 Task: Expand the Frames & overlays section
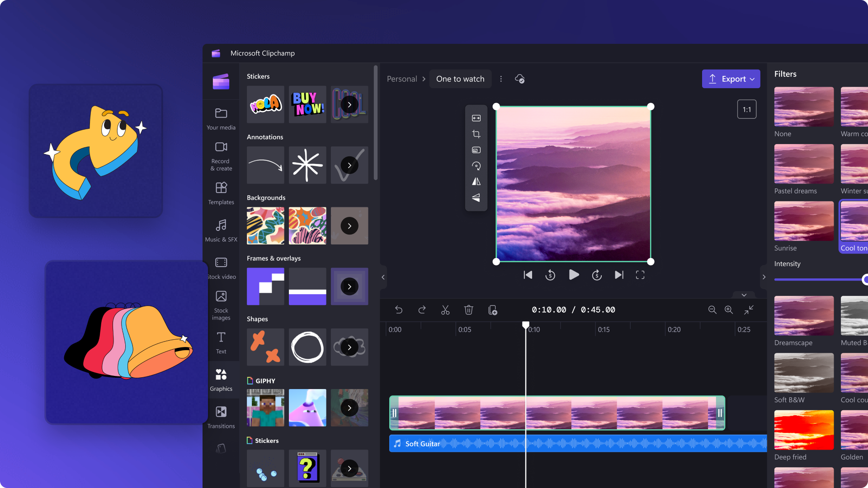tap(349, 286)
